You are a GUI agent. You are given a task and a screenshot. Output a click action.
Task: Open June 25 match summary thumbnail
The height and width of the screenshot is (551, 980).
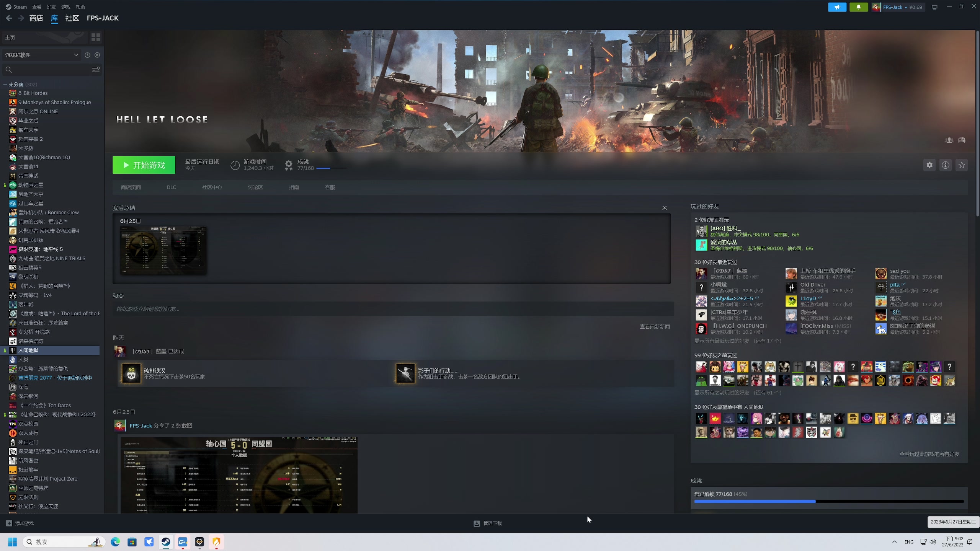coord(163,250)
